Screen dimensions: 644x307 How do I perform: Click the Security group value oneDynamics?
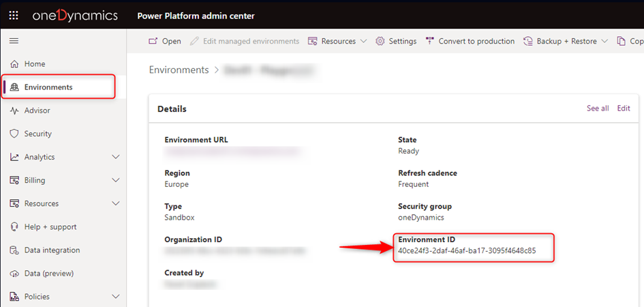(x=421, y=218)
